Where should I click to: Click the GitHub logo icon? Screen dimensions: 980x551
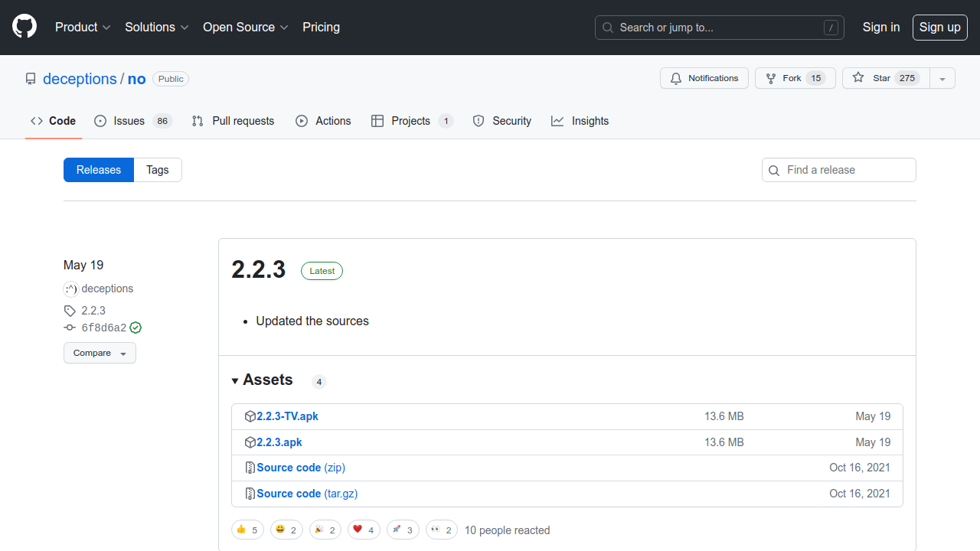[24, 28]
